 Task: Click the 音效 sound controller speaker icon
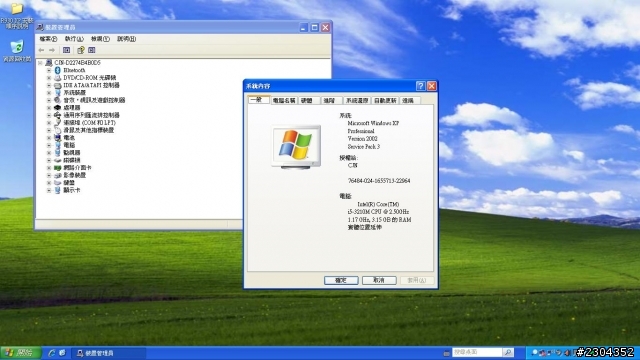[x=58, y=100]
